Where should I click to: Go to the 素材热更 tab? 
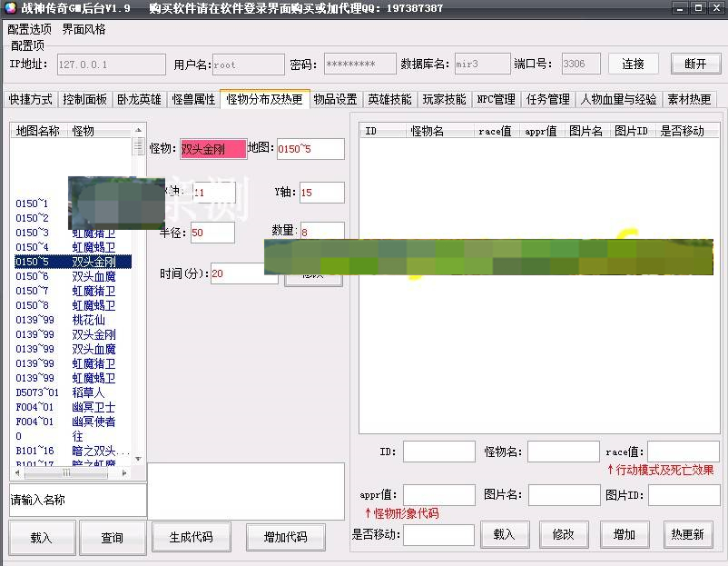(689, 99)
